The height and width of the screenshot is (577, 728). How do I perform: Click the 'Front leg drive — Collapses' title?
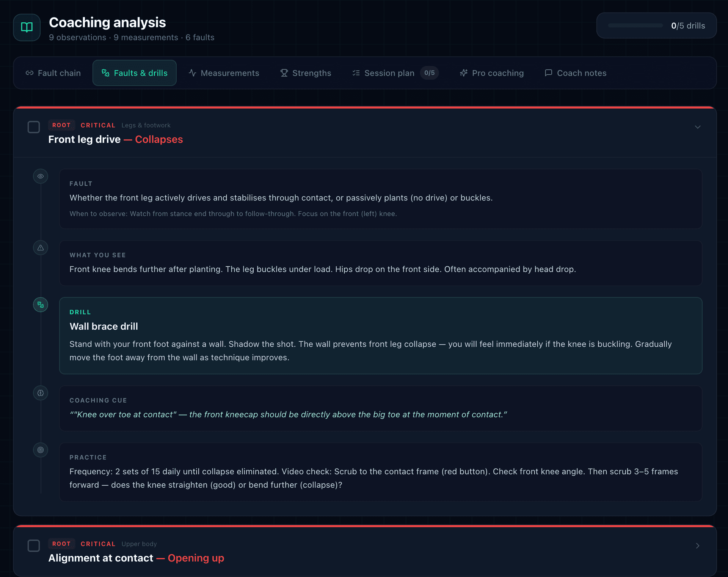116,139
